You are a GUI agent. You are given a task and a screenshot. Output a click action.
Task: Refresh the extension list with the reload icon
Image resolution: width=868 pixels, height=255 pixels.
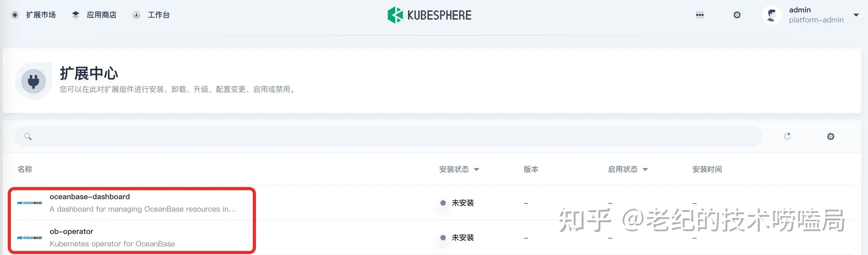click(x=787, y=136)
